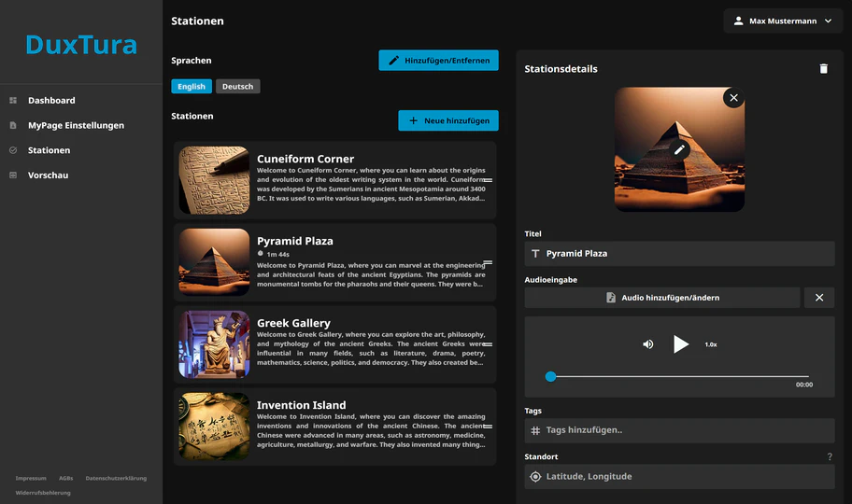The height and width of the screenshot is (504, 852).
Task: Click the Audio hinzufügen/ändern button
Action: click(x=661, y=298)
